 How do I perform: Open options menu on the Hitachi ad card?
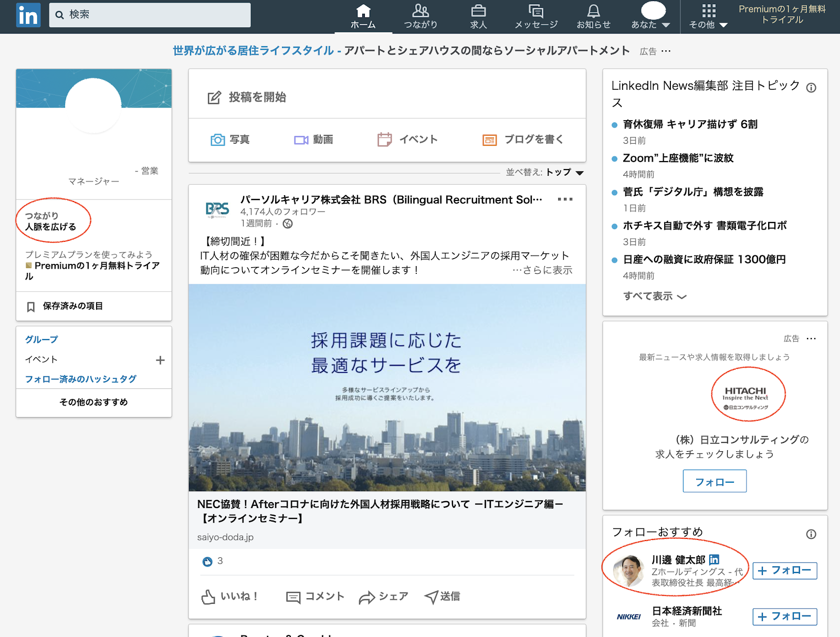811,338
